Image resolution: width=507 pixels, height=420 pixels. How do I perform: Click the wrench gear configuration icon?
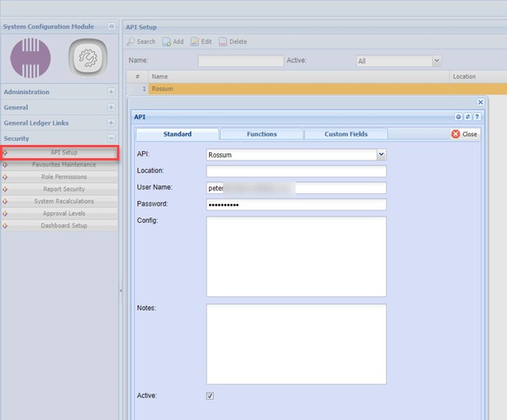87,58
